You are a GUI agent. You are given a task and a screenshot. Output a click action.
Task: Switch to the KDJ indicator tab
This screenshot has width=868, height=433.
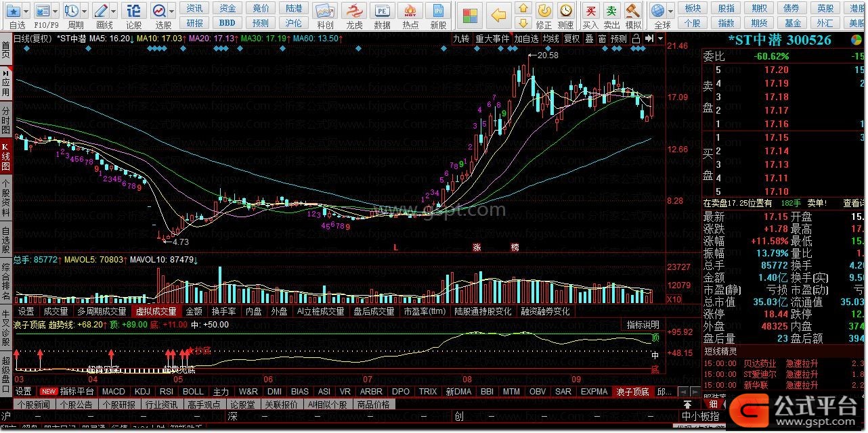click(142, 392)
